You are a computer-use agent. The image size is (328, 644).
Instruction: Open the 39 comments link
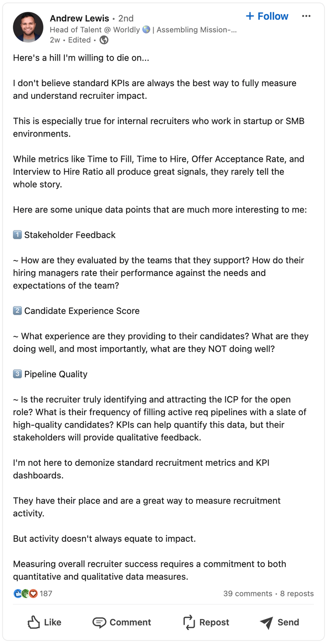[248, 594]
